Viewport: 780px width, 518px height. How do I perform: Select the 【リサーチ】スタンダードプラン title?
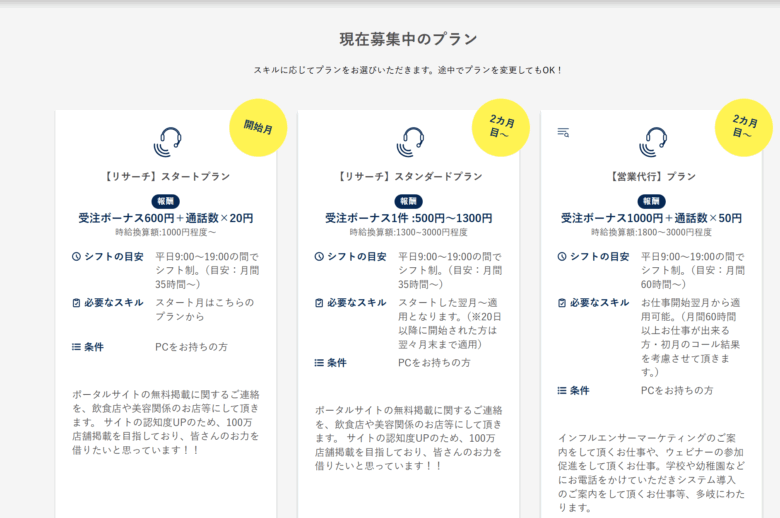pyautogui.click(x=409, y=177)
